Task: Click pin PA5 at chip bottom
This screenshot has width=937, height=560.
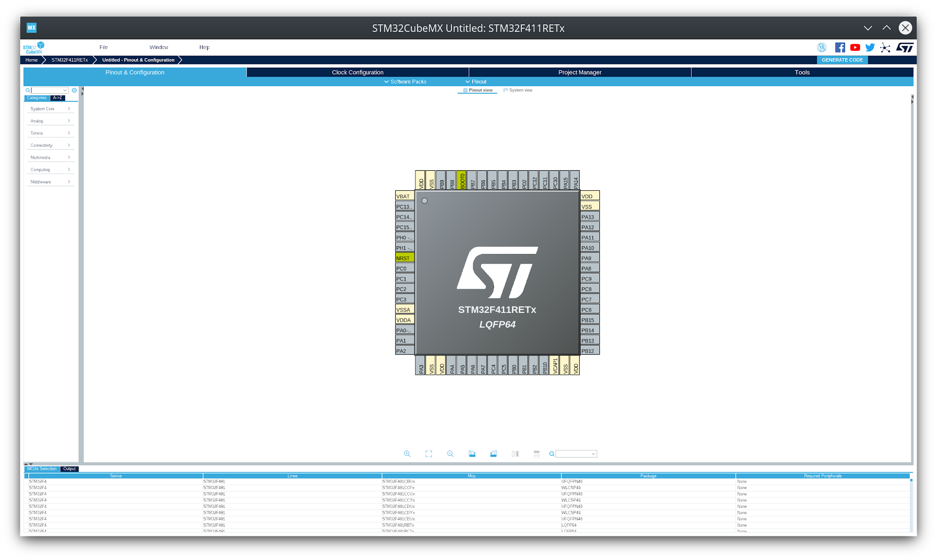Action: [x=462, y=365]
